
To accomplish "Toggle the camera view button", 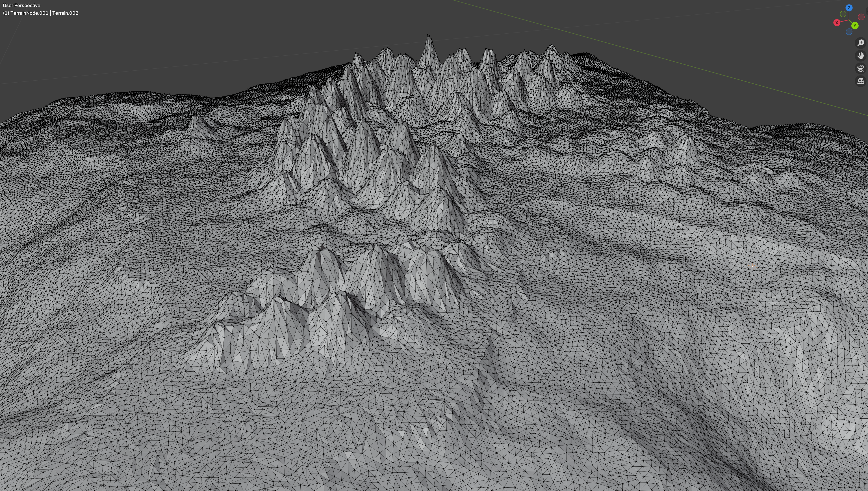I will (861, 68).
